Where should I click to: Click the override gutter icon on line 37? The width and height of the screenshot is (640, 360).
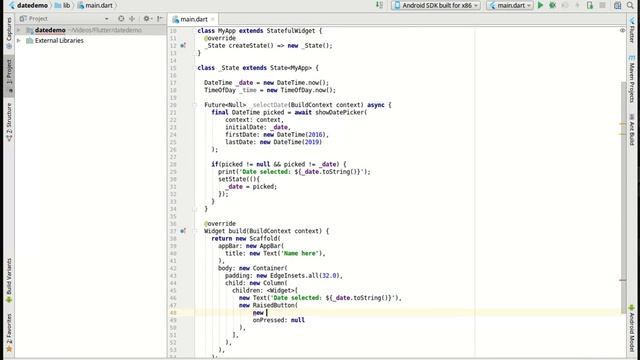(183, 231)
